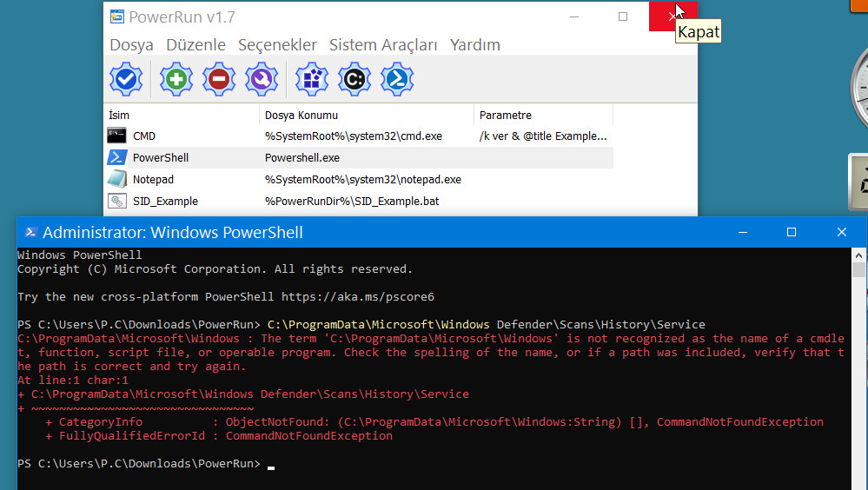Open the Sistem Araçları menu
The width and height of the screenshot is (868, 490).
[383, 45]
